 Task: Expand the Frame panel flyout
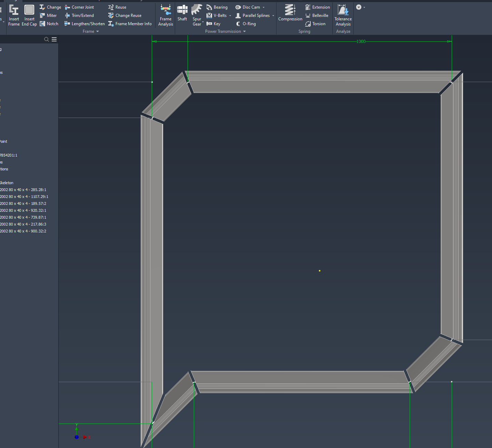click(97, 31)
